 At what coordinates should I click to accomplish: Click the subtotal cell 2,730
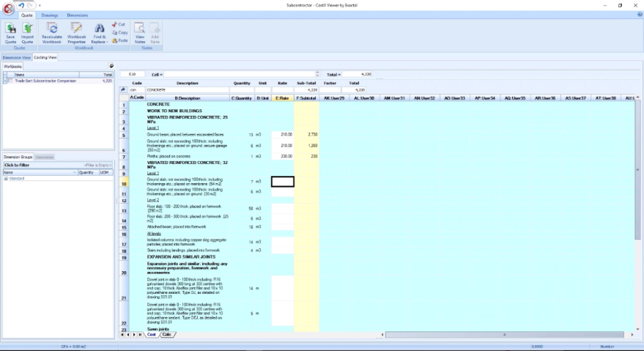(x=306, y=134)
